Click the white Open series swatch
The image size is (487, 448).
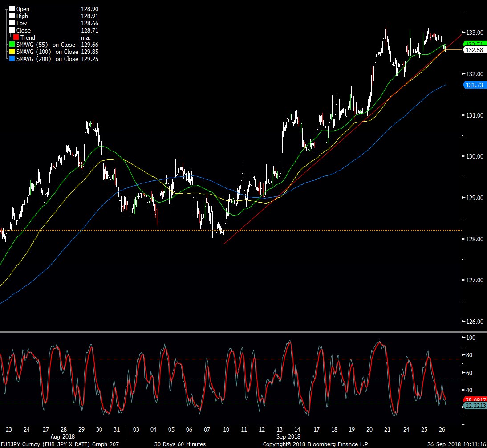[12, 9]
